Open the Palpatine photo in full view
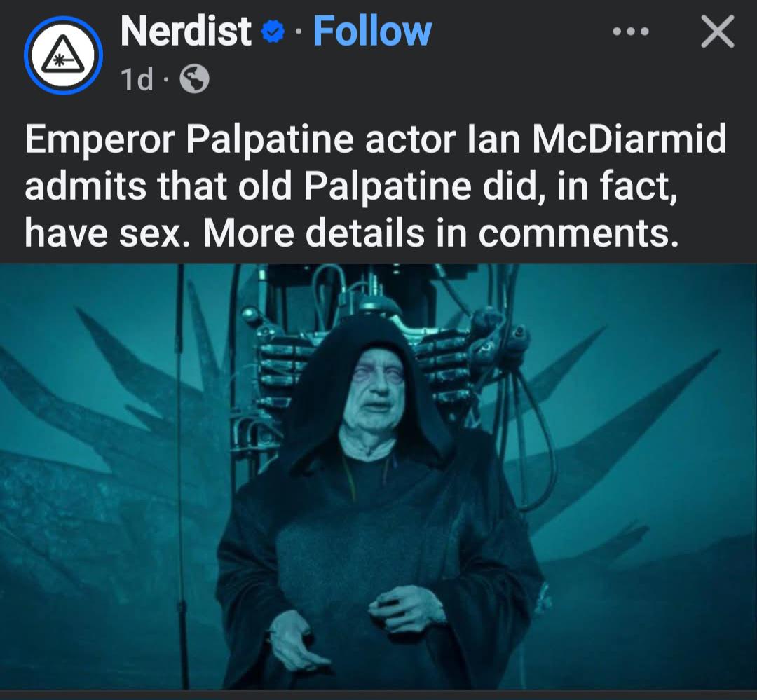The width and height of the screenshot is (757, 700). tap(378, 476)
